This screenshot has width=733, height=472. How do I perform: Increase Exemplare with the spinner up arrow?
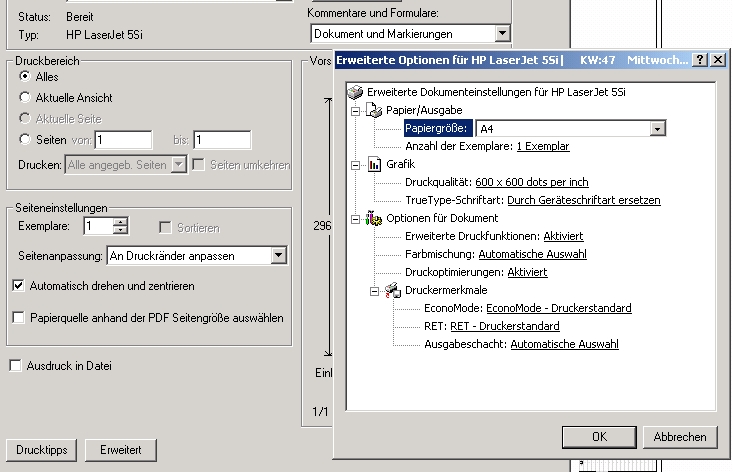(x=121, y=222)
